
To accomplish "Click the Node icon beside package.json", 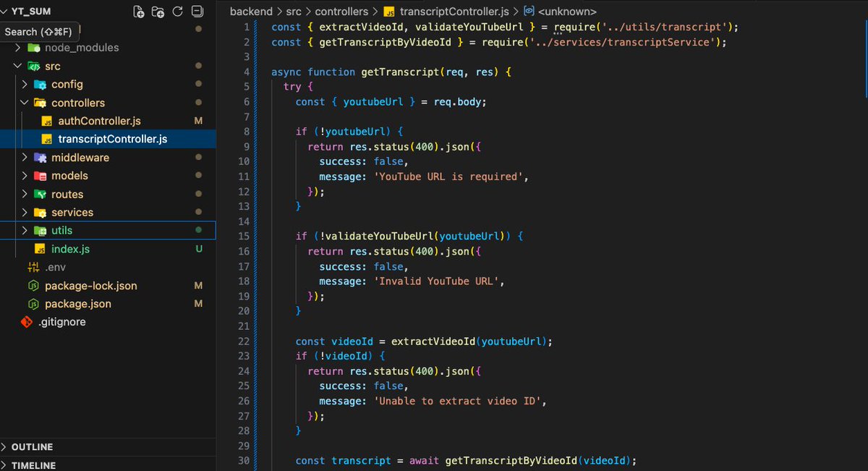I will [x=33, y=304].
